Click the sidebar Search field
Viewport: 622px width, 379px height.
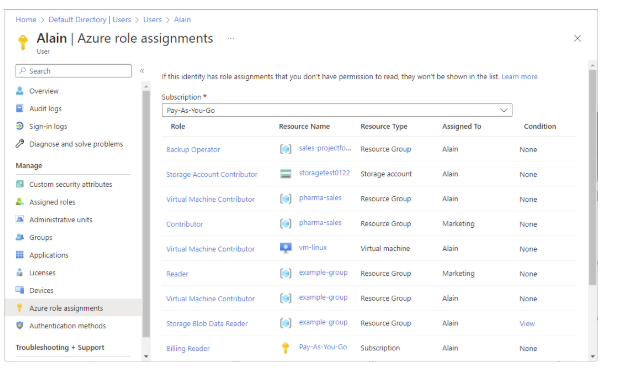tap(73, 71)
